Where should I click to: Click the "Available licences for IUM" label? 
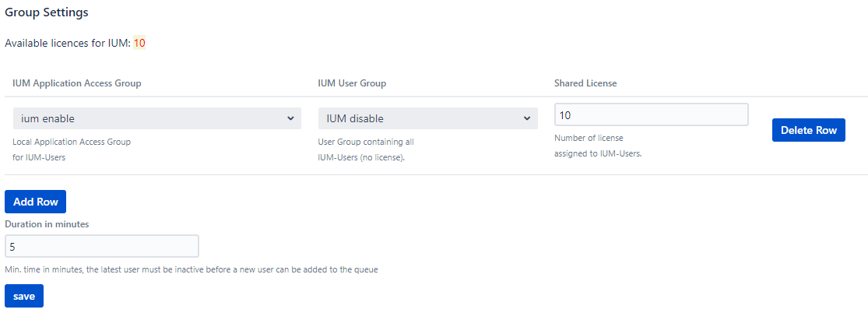[x=67, y=43]
